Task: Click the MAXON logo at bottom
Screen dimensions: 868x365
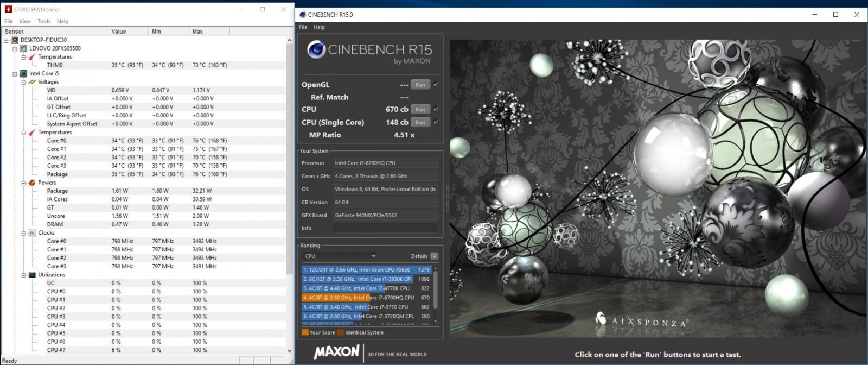Action: point(336,352)
